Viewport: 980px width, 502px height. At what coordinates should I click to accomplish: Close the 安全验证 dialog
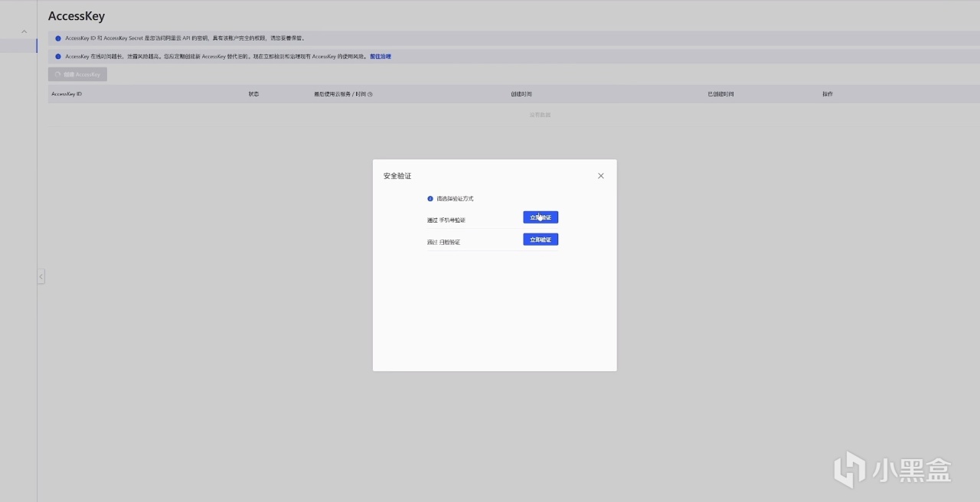click(x=601, y=176)
